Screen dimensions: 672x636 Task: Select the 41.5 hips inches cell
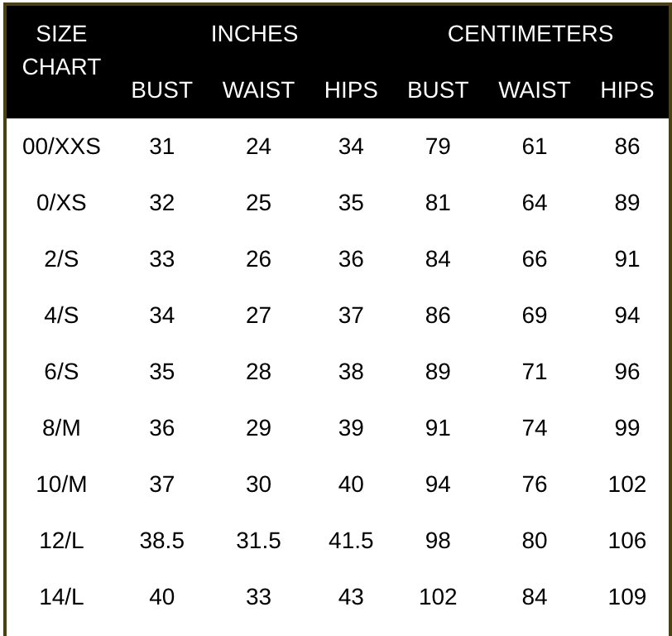(351, 541)
